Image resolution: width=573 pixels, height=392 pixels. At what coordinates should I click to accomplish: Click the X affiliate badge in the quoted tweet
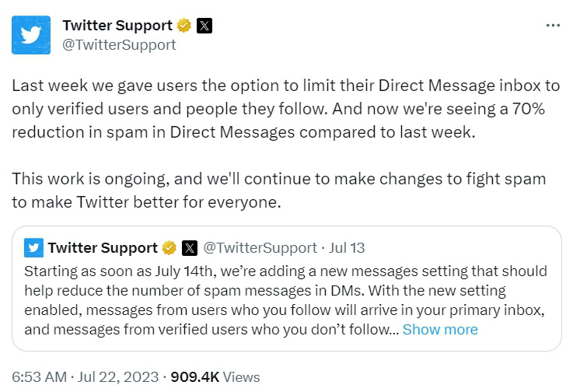click(189, 248)
